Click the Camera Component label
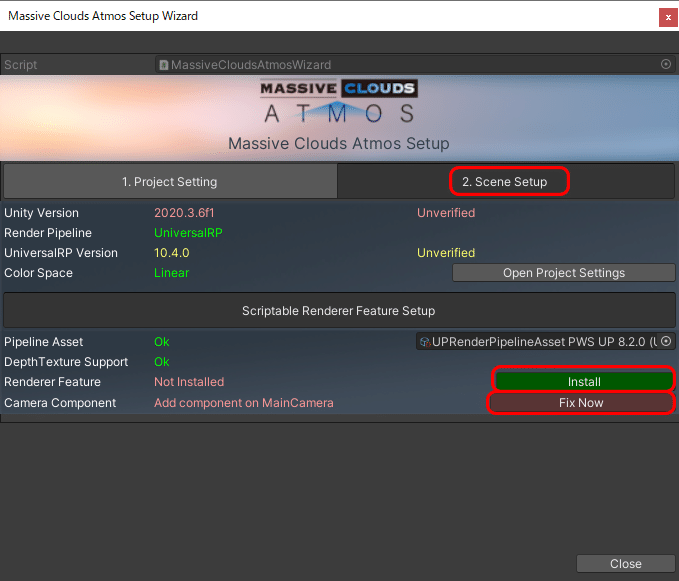 tap(60, 403)
